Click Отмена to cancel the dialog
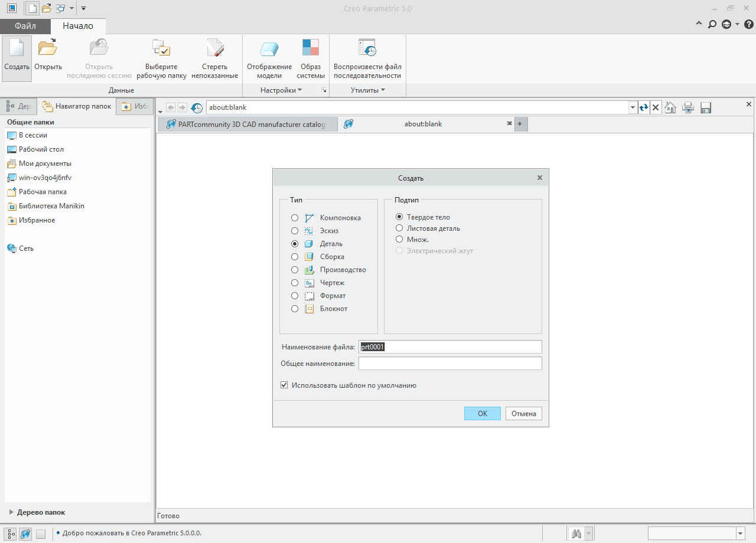 click(x=523, y=414)
